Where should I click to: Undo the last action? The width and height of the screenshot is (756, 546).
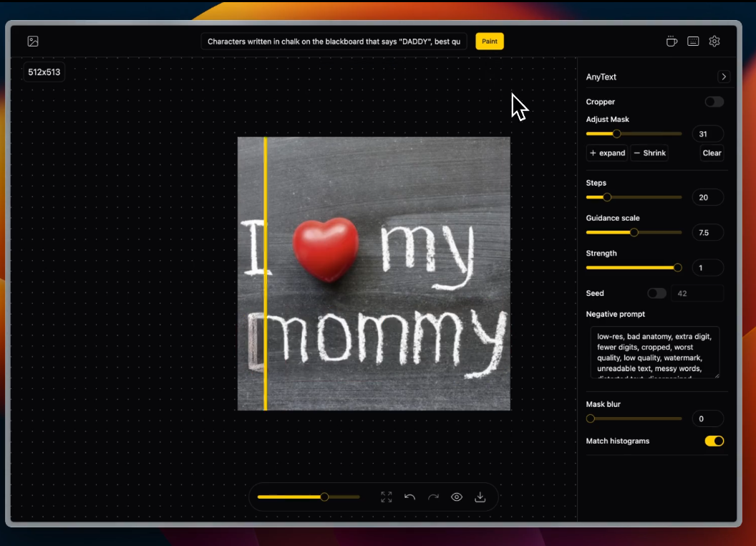[x=409, y=497]
